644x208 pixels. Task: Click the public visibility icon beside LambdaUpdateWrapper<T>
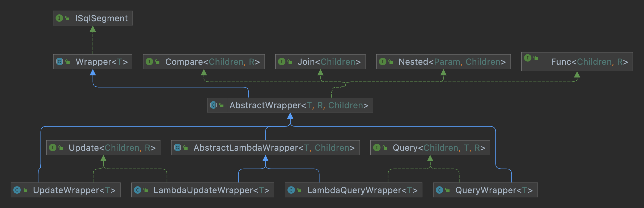coord(146,190)
